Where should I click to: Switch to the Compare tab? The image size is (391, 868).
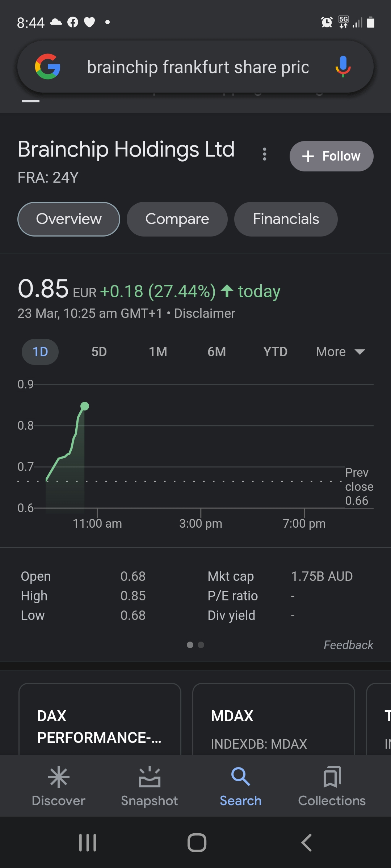click(177, 219)
